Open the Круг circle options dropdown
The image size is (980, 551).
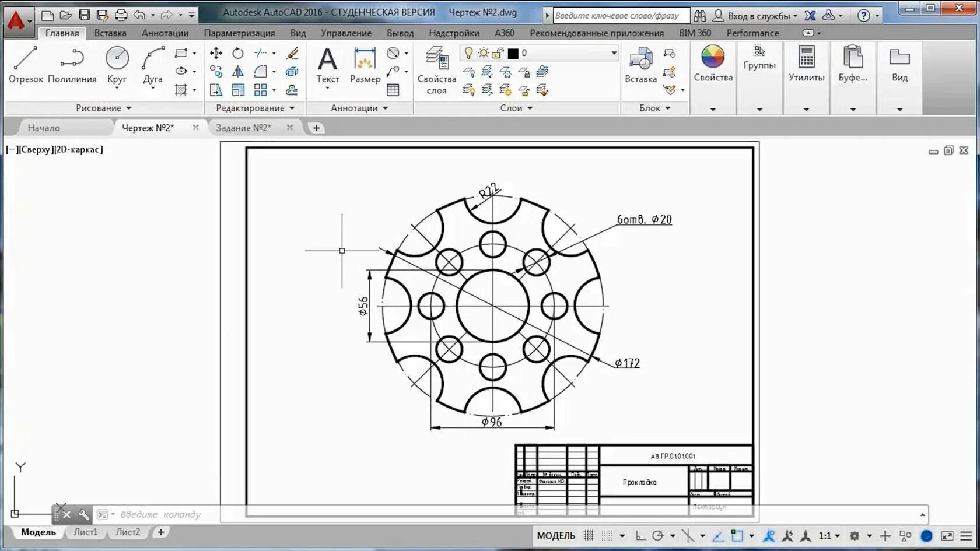tap(117, 87)
